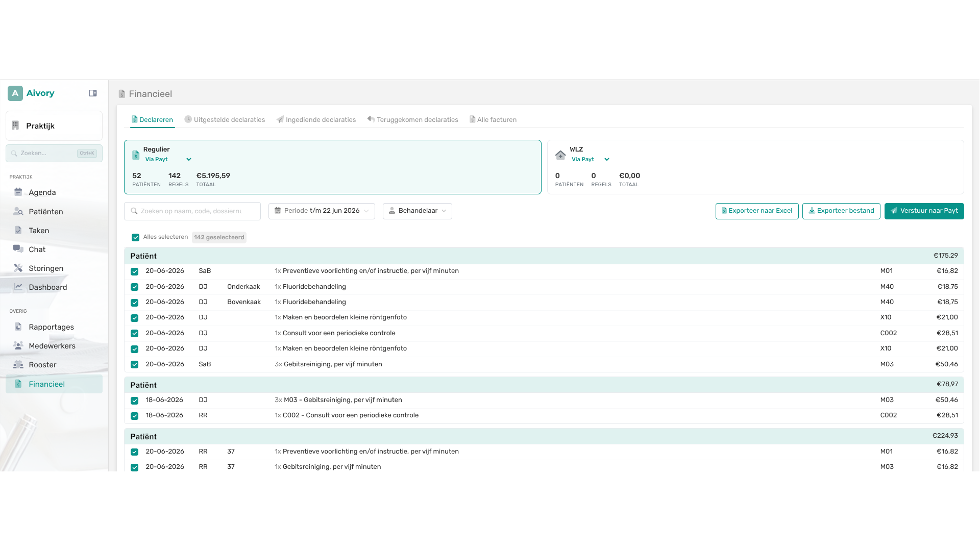Click the WLZ house icon
The width and height of the screenshot is (980, 551).
click(560, 155)
